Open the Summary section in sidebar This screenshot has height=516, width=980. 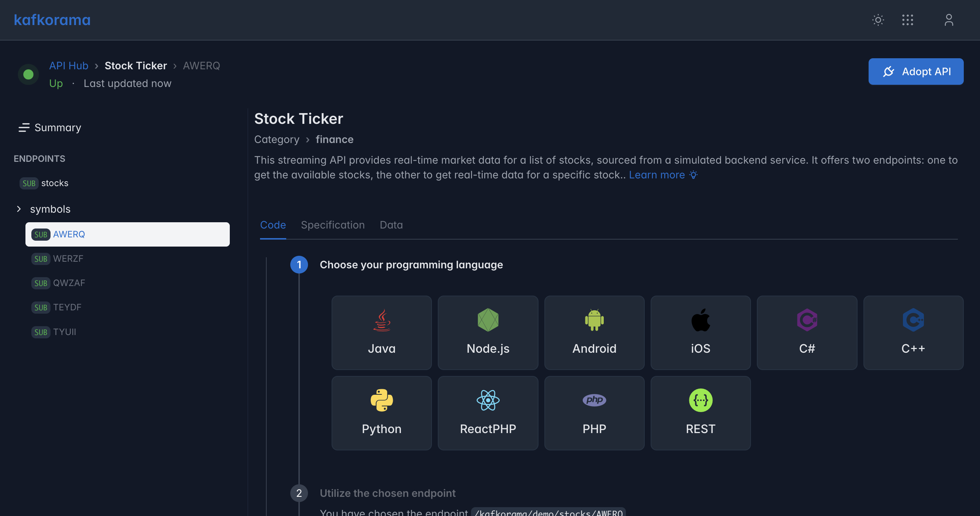pos(50,128)
